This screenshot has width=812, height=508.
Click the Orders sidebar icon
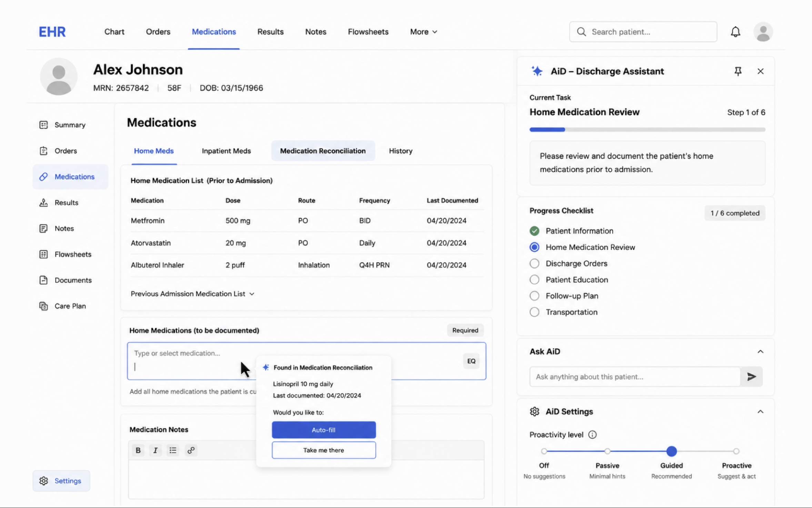[x=43, y=151]
